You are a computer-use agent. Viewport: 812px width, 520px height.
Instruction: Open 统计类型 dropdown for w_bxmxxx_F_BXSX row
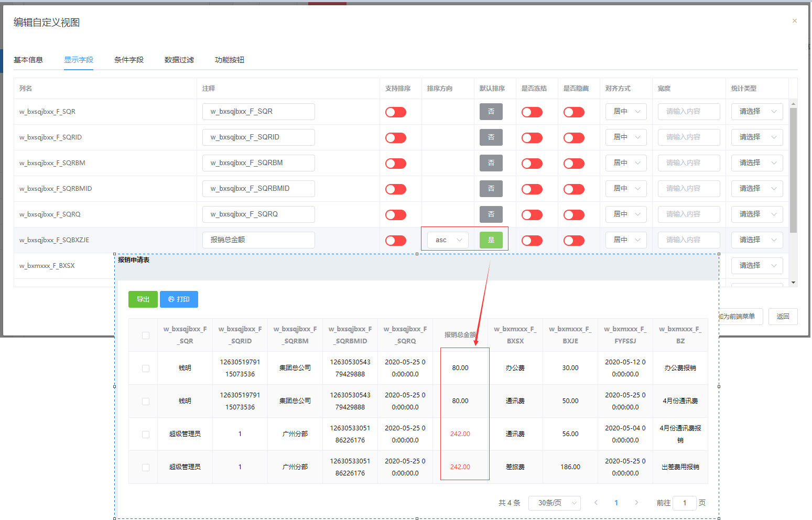(757, 266)
